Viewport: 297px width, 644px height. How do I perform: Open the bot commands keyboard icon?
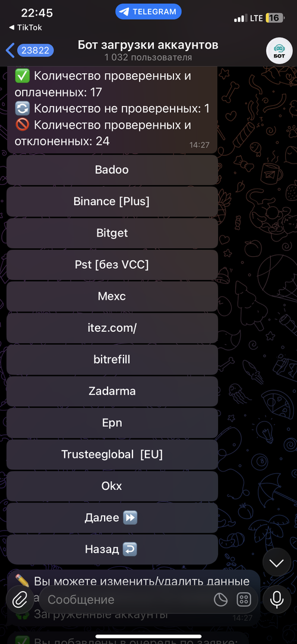(x=244, y=599)
